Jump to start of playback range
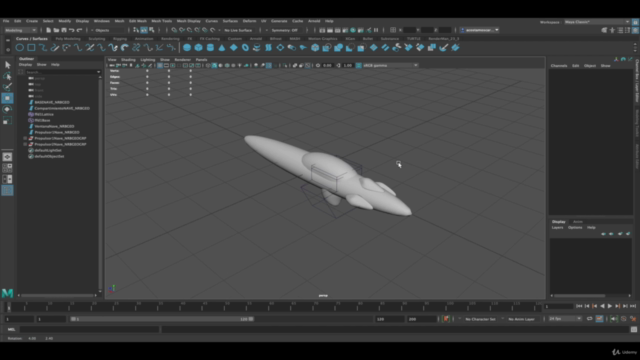 pos(579,306)
